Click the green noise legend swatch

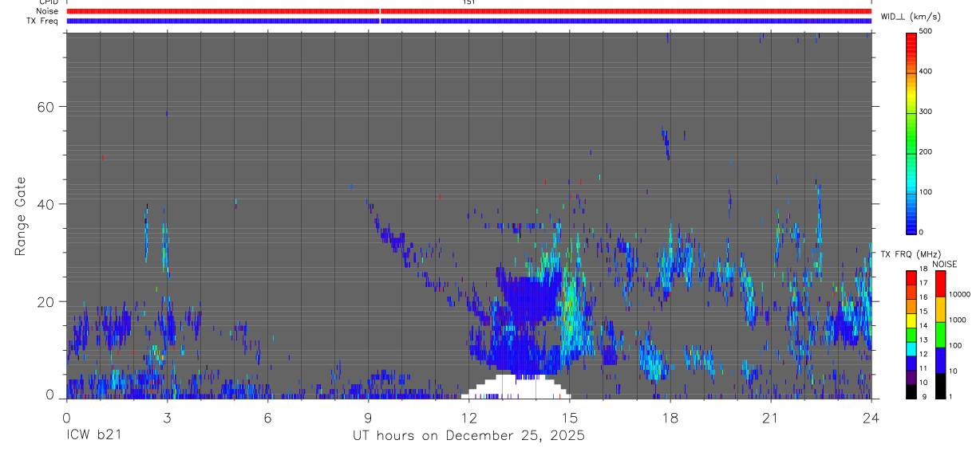940,335
